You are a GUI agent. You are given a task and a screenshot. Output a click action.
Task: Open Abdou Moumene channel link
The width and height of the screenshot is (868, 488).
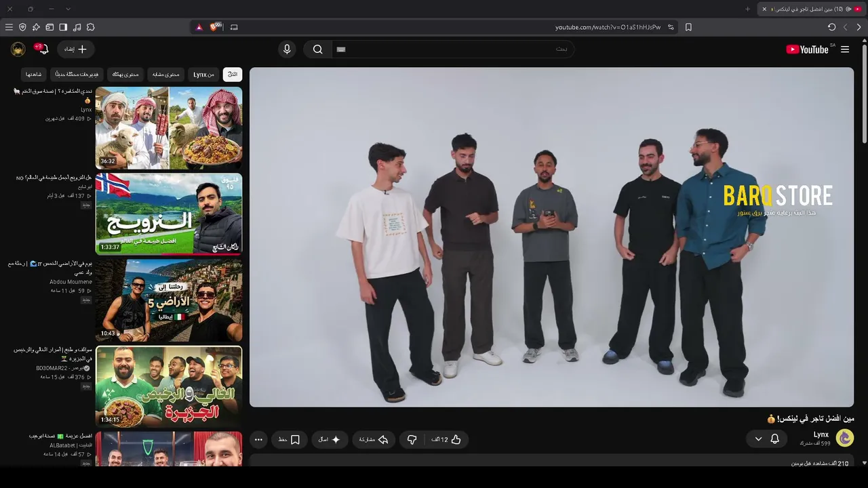(71, 282)
